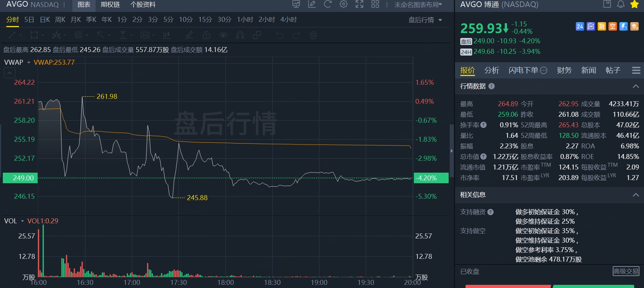
Task: Select the 15分 timeframe
Action: pyautogui.click(x=205, y=20)
